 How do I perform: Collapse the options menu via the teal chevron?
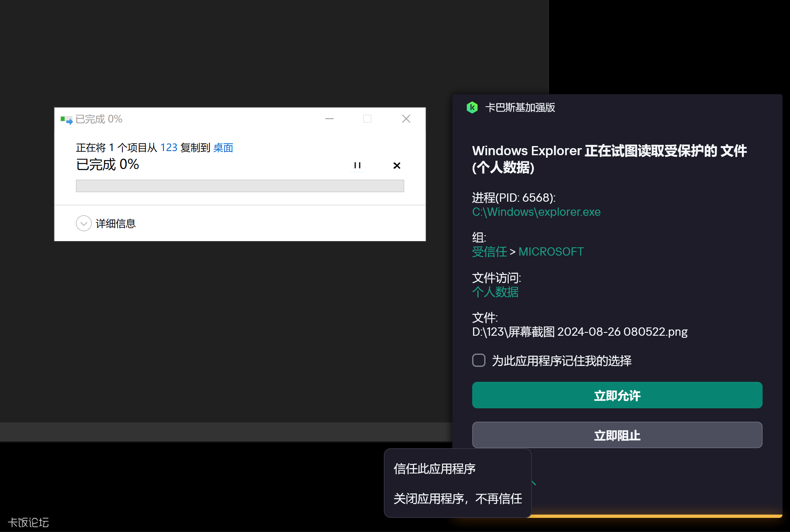534,483
